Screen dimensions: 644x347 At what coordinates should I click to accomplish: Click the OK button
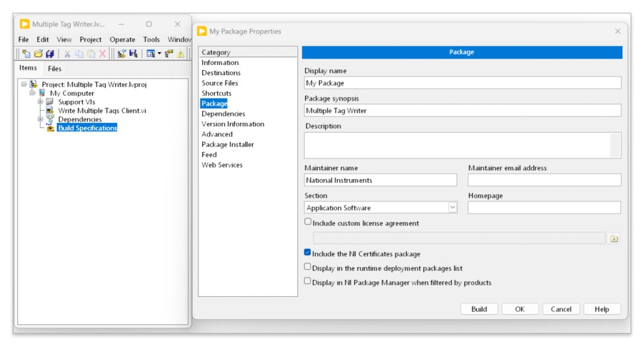[x=520, y=309]
